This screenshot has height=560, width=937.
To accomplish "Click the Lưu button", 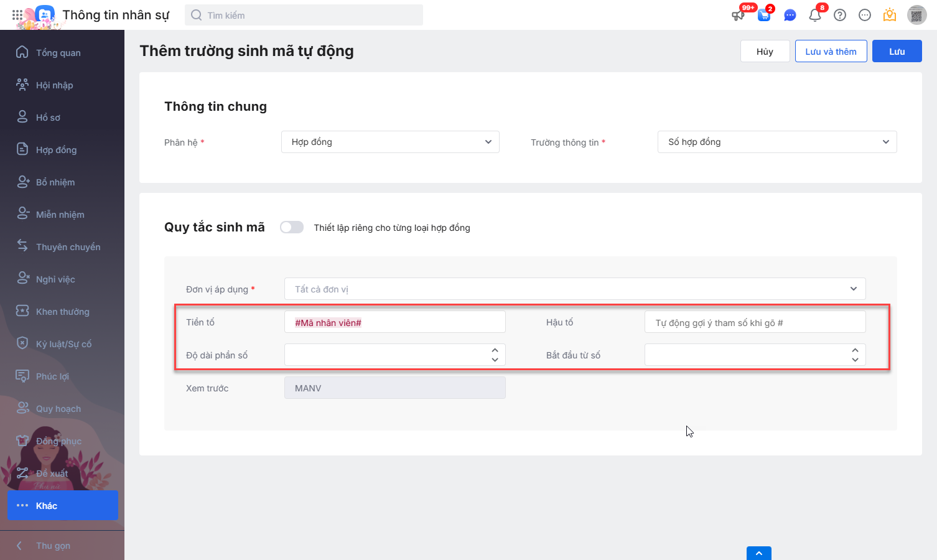I will [x=897, y=52].
